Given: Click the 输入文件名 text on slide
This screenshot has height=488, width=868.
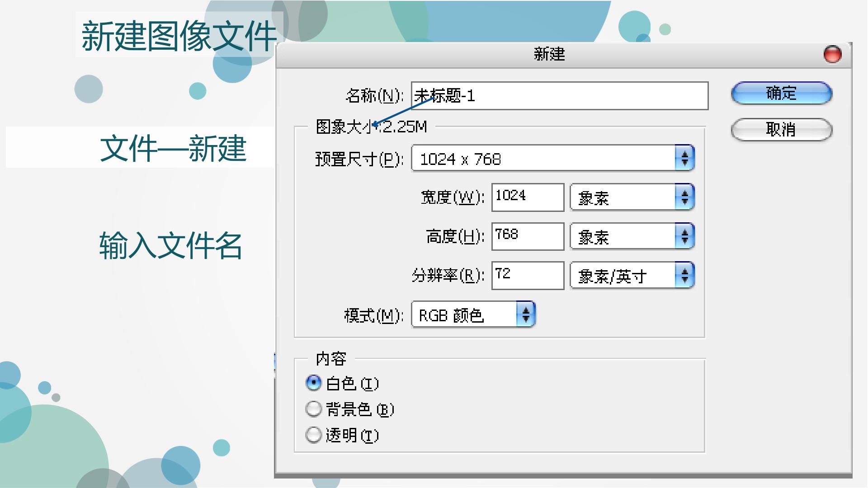Looking at the screenshot, I should (171, 245).
